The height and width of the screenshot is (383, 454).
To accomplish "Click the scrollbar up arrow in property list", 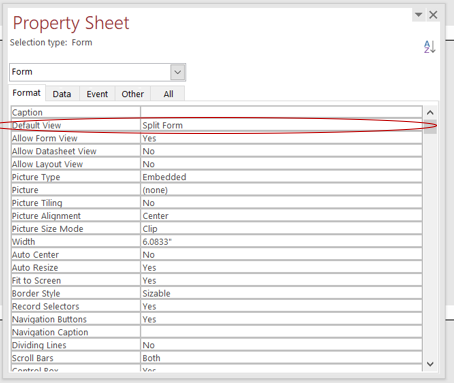I will tap(430, 113).
